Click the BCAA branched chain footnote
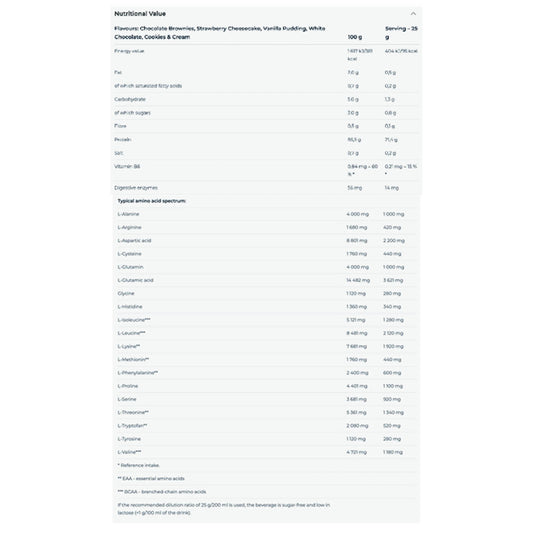The height and width of the screenshot is (533, 533). tap(161, 492)
